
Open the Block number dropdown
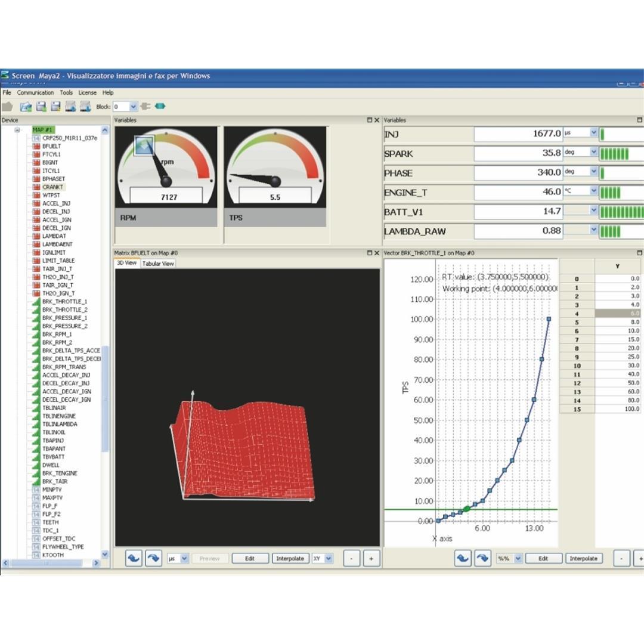click(133, 107)
